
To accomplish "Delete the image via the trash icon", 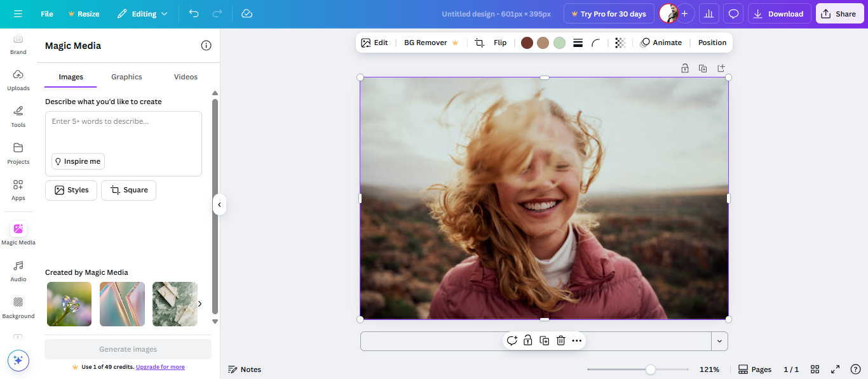I will [560, 340].
